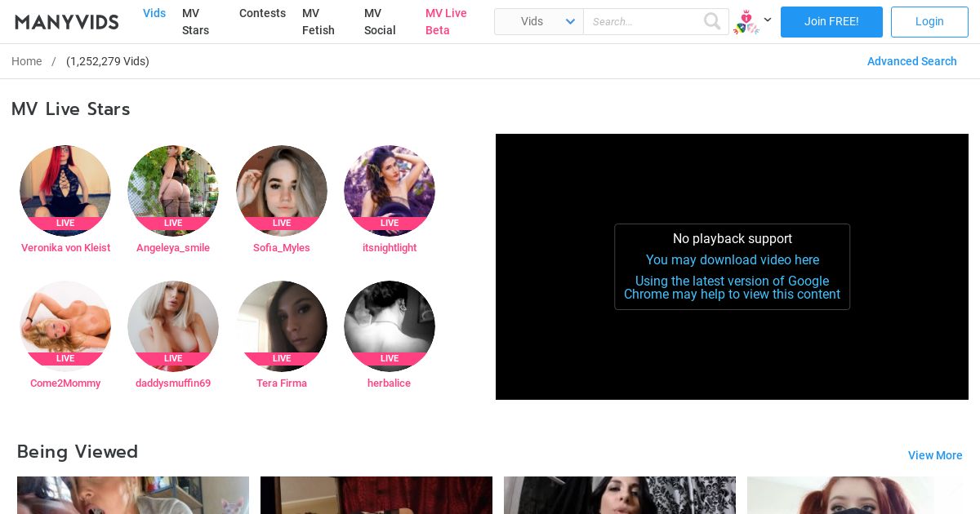
Task: Click the Join FREE! button
Action: pos(831,22)
